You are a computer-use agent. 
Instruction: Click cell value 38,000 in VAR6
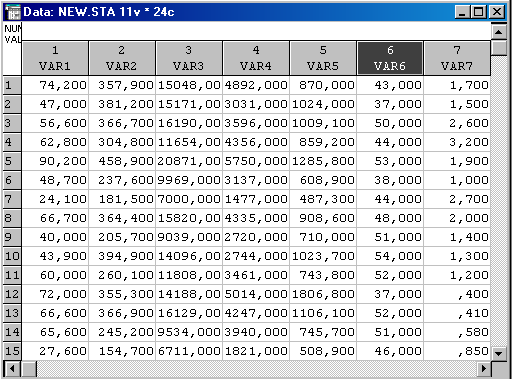[390, 180]
